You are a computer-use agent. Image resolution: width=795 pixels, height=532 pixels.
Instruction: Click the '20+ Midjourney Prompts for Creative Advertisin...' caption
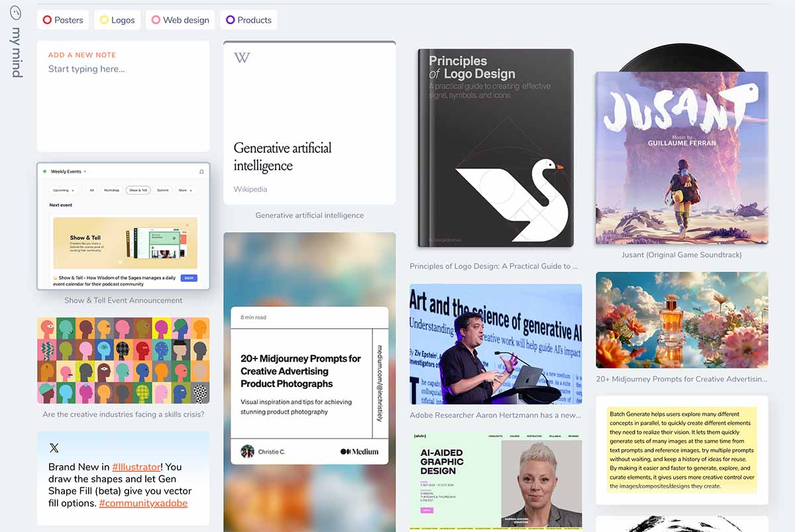click(682, 379)
